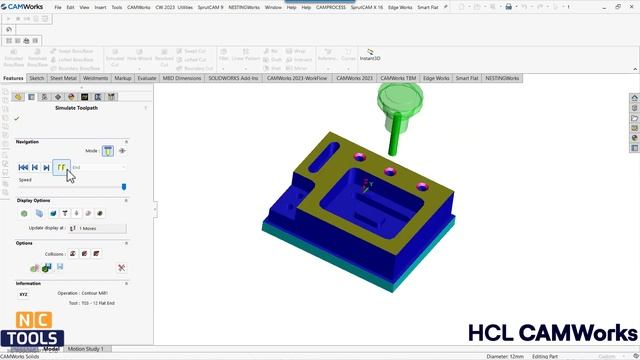This screenshot has height=360, width=640.
Task: Collapse the Options section
Action: [x=126, y=243]
